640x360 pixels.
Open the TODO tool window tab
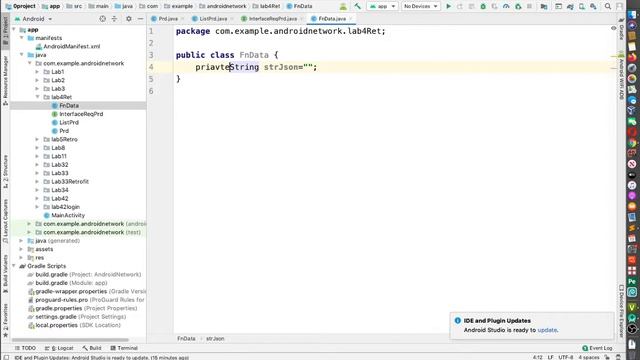25,348
